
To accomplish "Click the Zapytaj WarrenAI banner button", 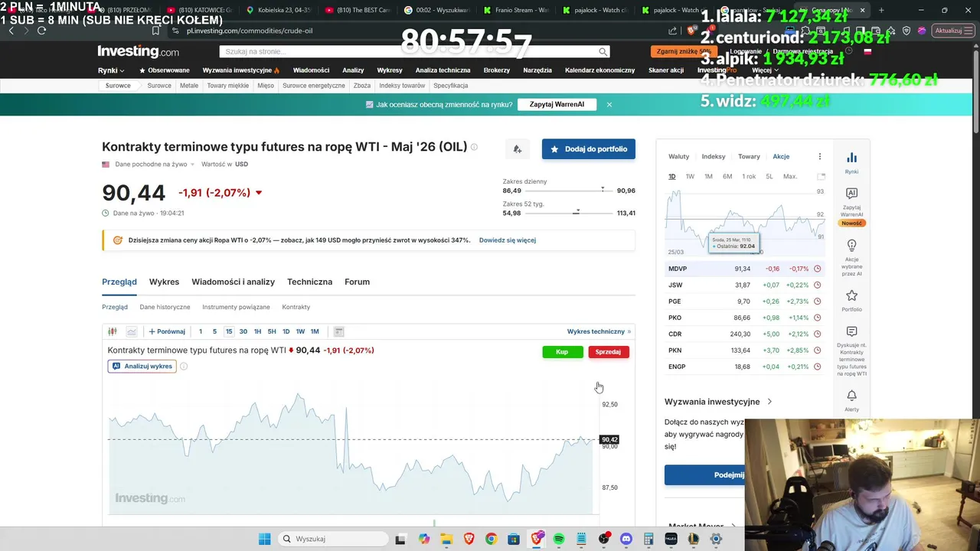I will point(557,104).
